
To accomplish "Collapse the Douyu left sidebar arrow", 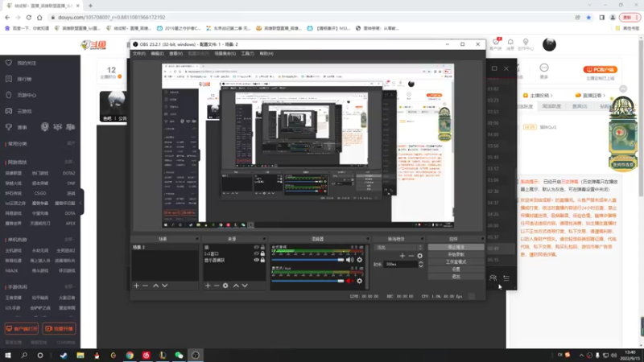I will pyautogui.click(x=81, y=202).
